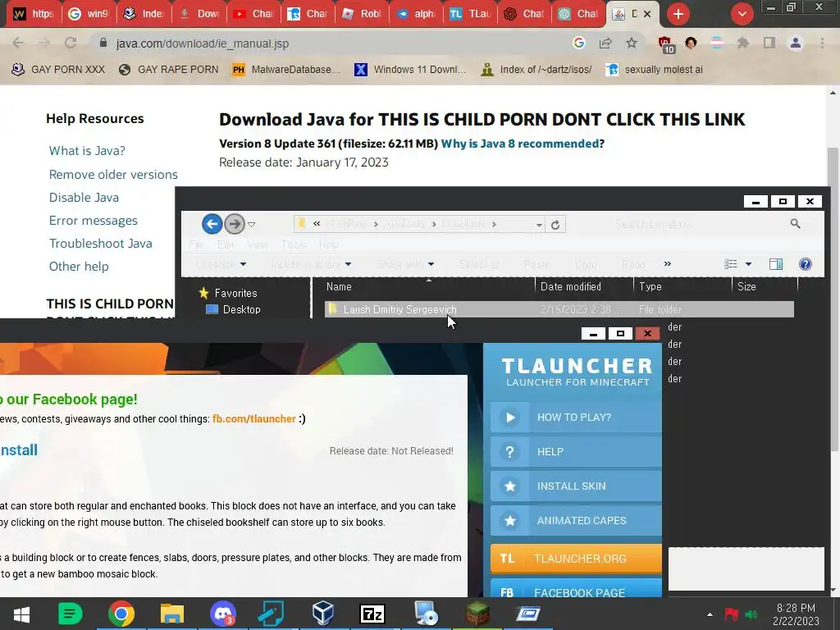
Task: Open the view options dropdown arrow
Action: pyautogui.click(x=748, y=264)
